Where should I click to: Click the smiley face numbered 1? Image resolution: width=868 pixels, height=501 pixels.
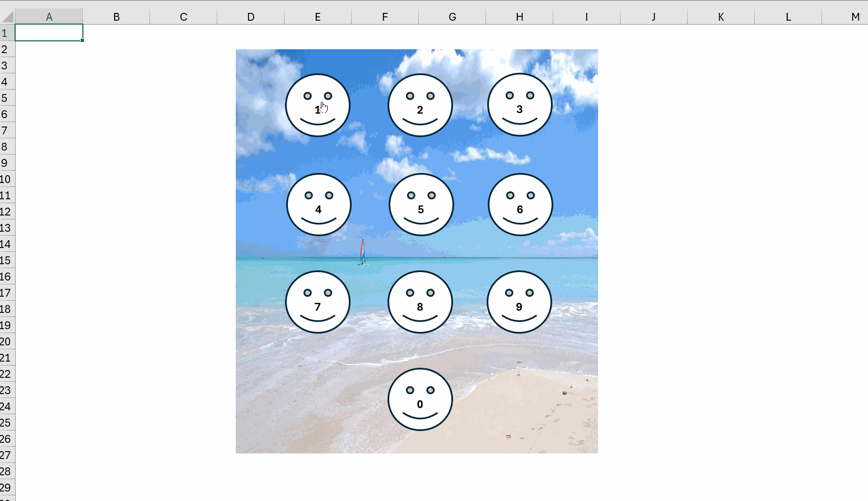click(318, 105)
